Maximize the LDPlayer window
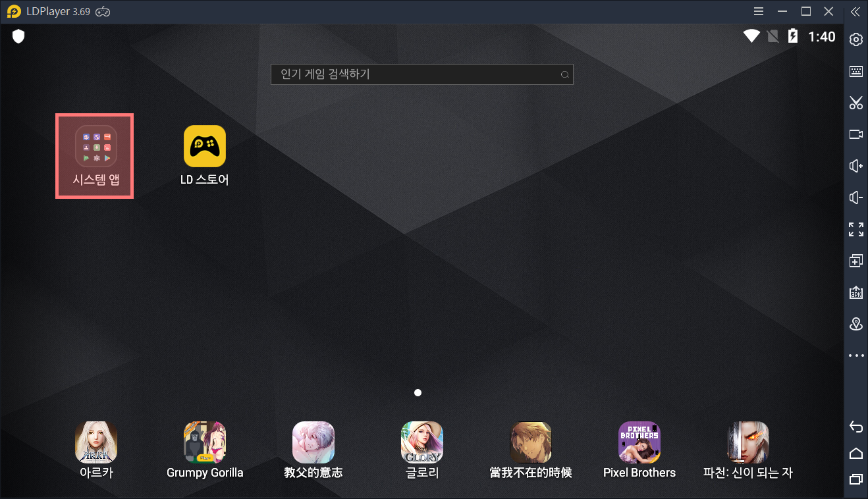868x499 pixels. 805,11
